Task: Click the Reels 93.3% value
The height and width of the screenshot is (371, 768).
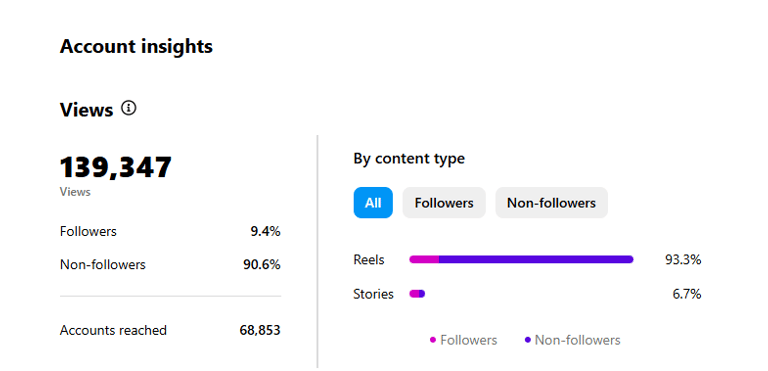Action: tap(683, 259)
